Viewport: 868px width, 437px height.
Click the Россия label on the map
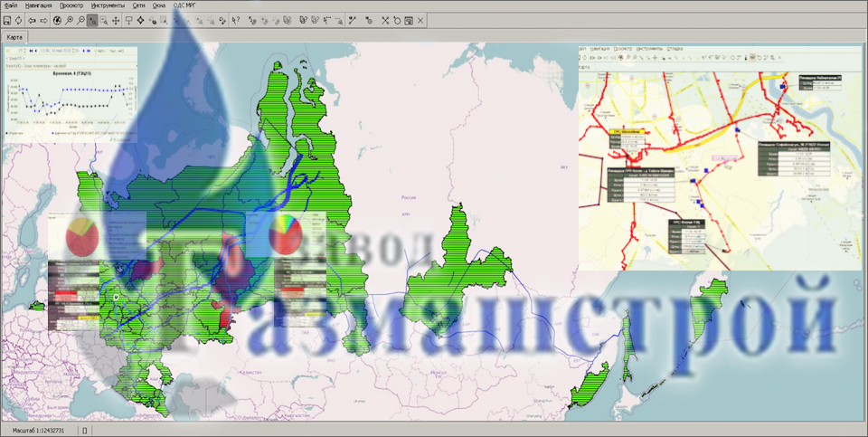click(x=409, y=197)
